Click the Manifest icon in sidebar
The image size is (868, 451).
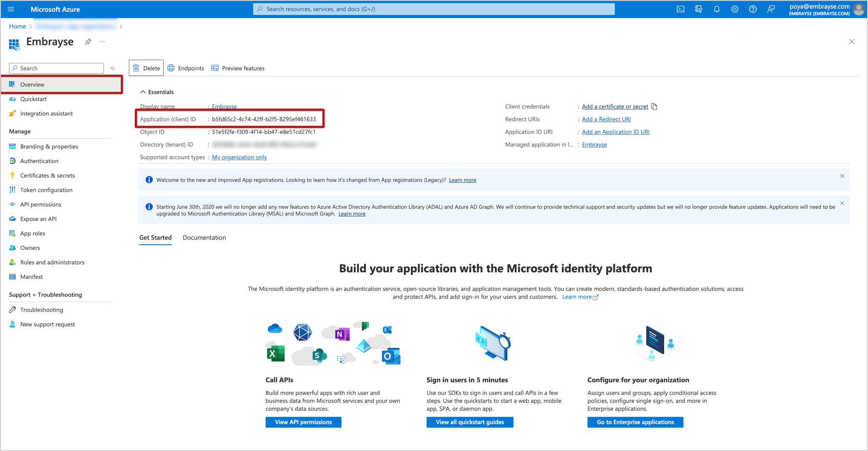[13, 277]
